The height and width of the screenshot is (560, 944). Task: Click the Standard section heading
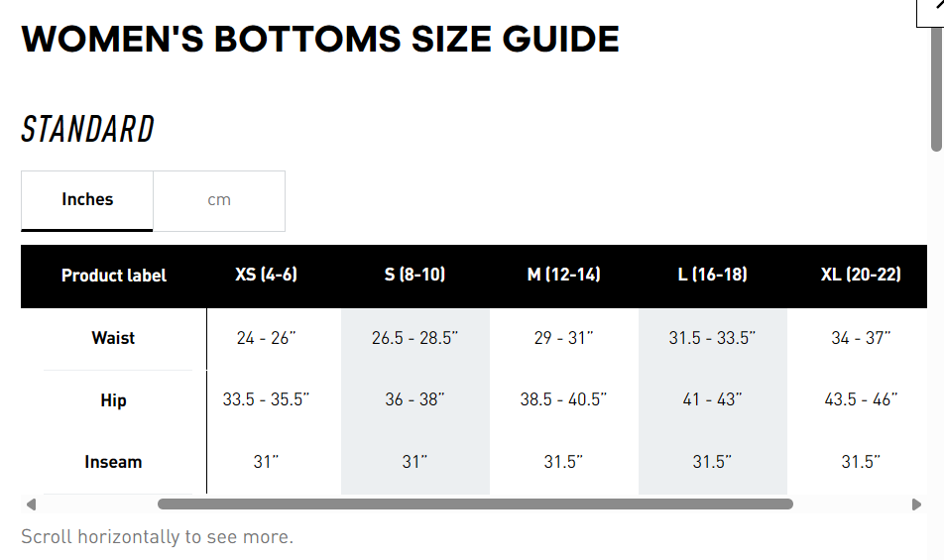88,130
